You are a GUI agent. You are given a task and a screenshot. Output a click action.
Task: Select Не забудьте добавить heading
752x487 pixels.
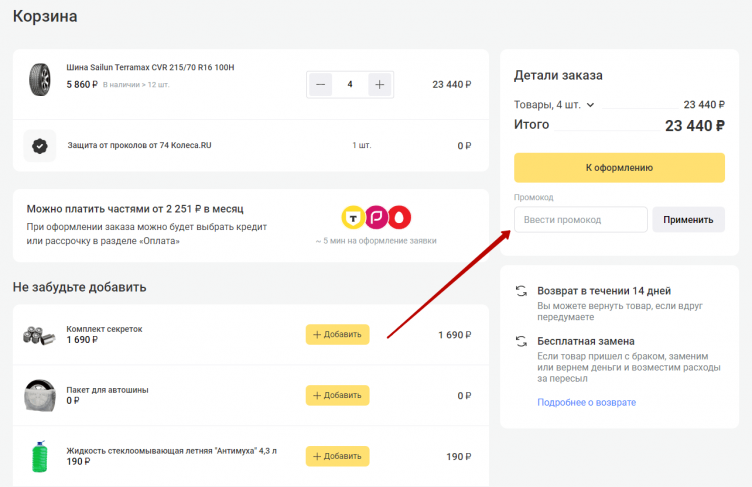coord(80,287)
